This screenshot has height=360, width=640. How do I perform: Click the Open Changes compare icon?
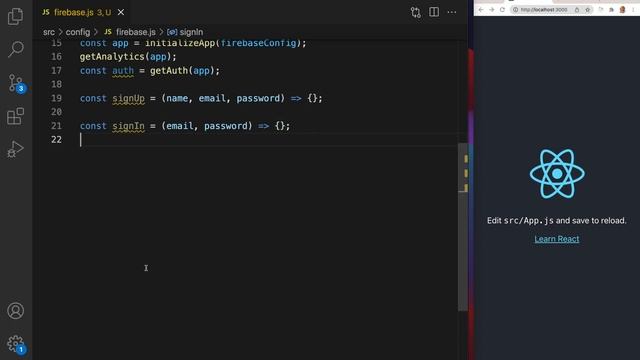(416, 12)
